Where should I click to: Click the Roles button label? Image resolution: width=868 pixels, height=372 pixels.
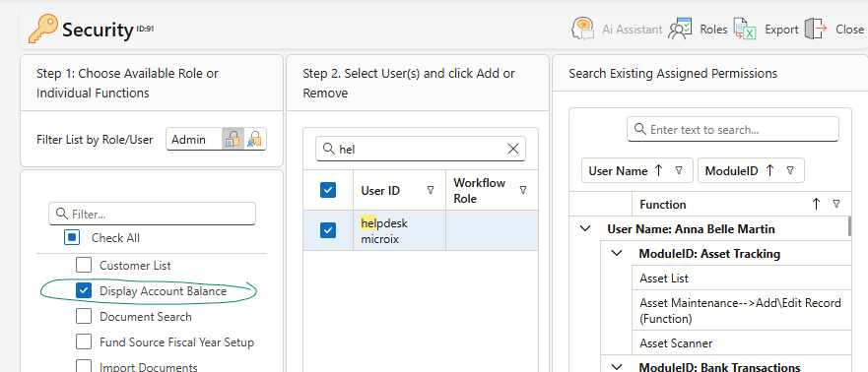coord(713,30)
